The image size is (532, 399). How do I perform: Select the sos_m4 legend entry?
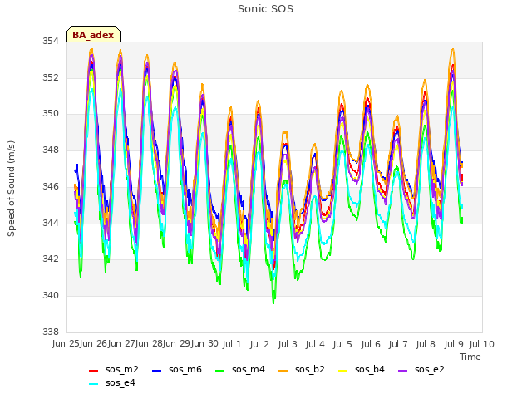click(240, 369)
